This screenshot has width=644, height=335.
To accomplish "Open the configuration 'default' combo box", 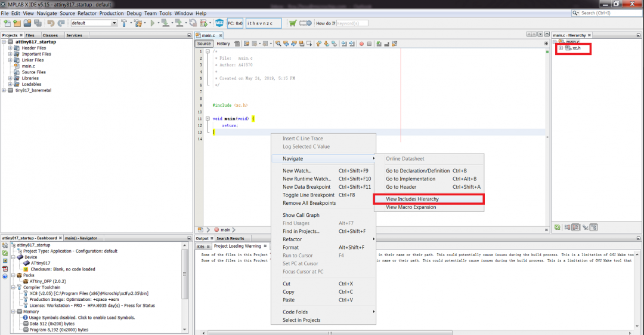I will click(x=94, y=23).
